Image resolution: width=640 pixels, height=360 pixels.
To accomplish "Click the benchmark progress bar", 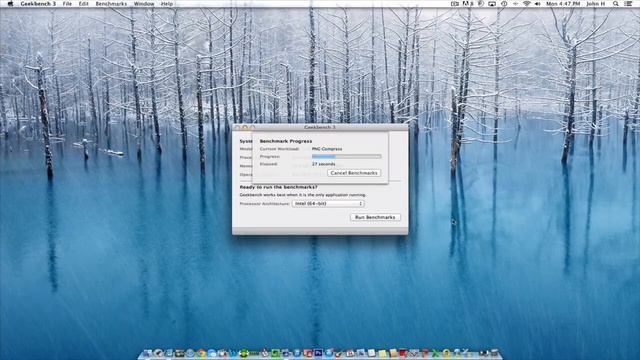I will (x=347, y=156).
